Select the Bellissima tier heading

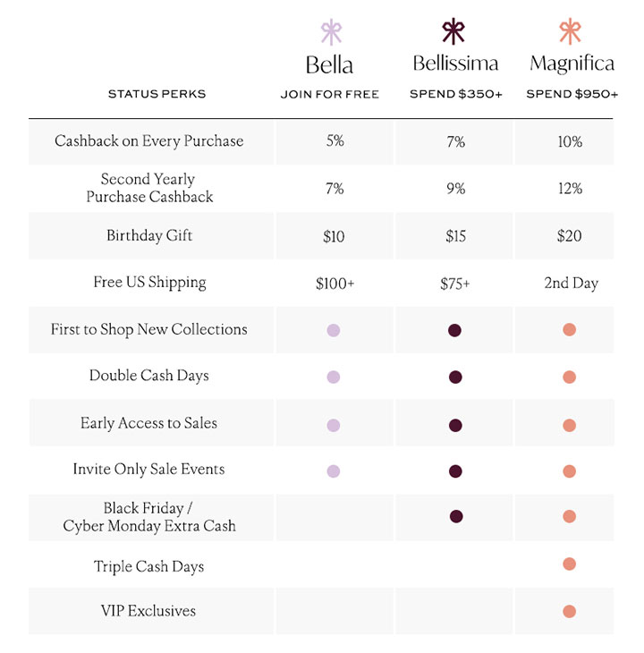(x=455, y=64)
